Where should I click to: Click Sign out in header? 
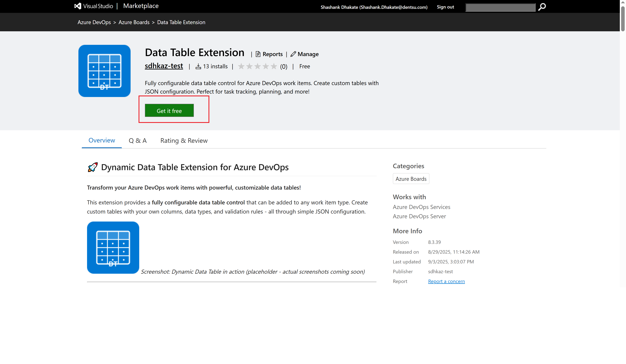click(445, 7)
